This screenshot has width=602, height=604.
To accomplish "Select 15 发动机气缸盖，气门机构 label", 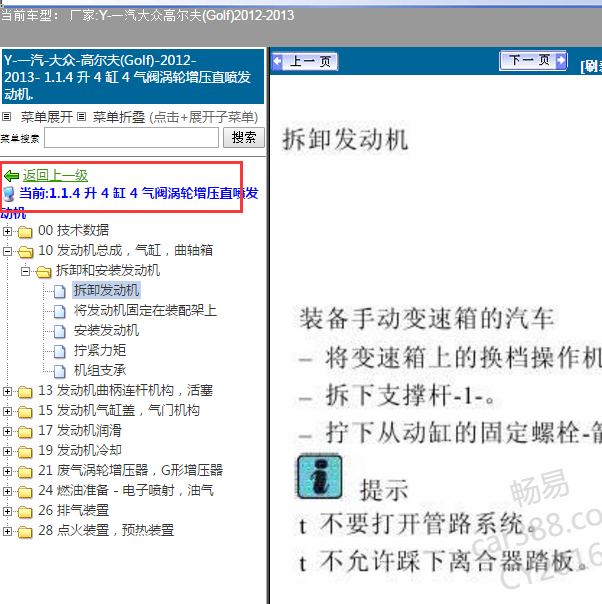I will pos(119,411).
